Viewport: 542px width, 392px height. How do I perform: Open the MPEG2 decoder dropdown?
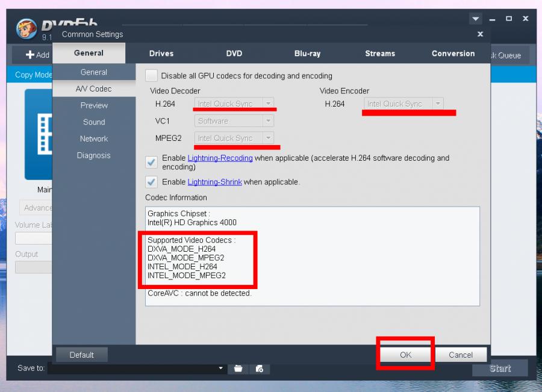[x=234, y=138]
